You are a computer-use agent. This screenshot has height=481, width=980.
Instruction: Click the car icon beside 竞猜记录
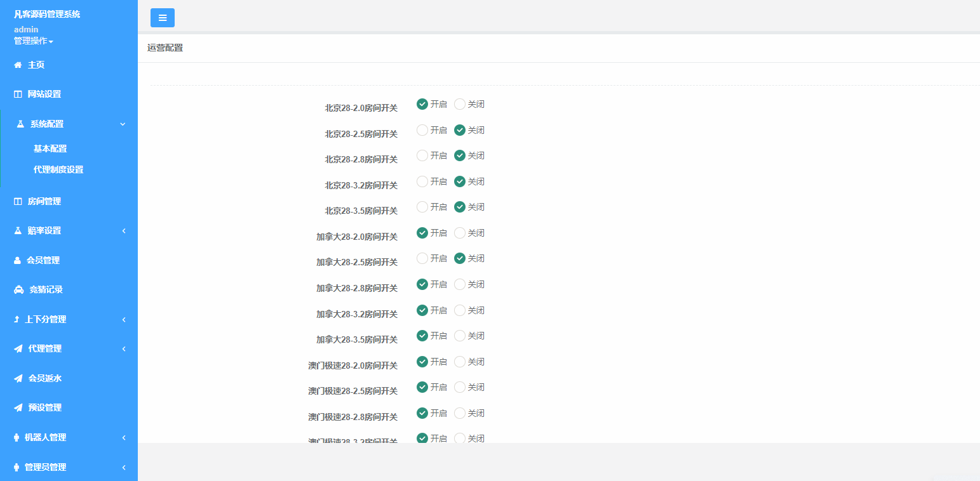click(x=18, y=289)
